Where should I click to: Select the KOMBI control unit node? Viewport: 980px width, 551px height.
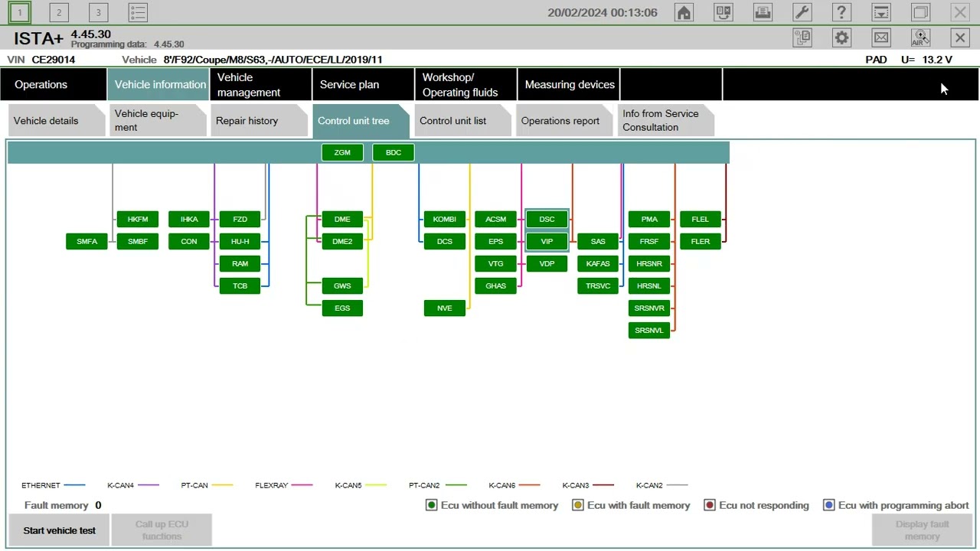[x=445, y=219]
